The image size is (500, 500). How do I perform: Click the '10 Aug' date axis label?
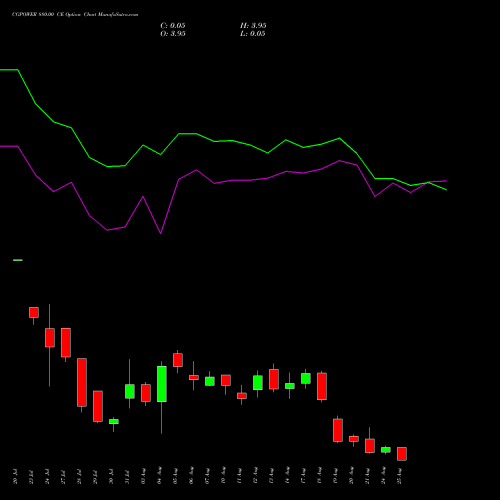pos(223,476)
